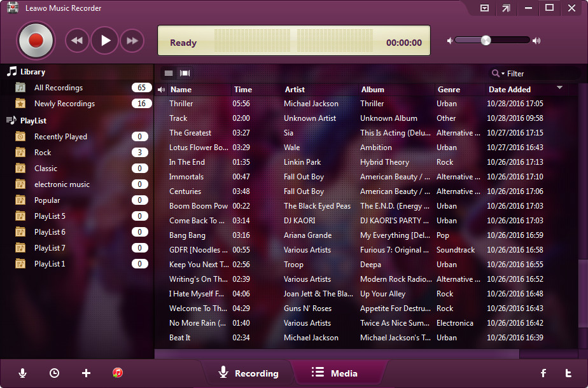Screen dimensions: 588x388
Task: Click the volume slider handle
Action: pyautogui.click(x=486, y=40)
